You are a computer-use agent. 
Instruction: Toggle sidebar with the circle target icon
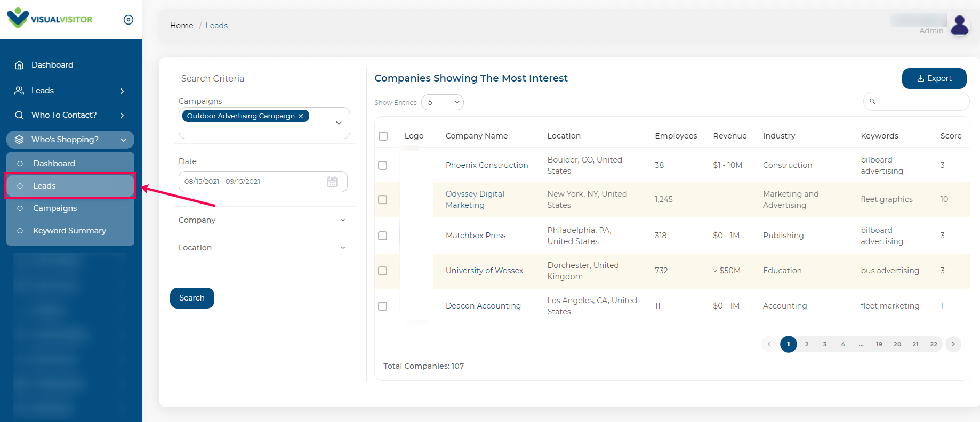[128, 20]
